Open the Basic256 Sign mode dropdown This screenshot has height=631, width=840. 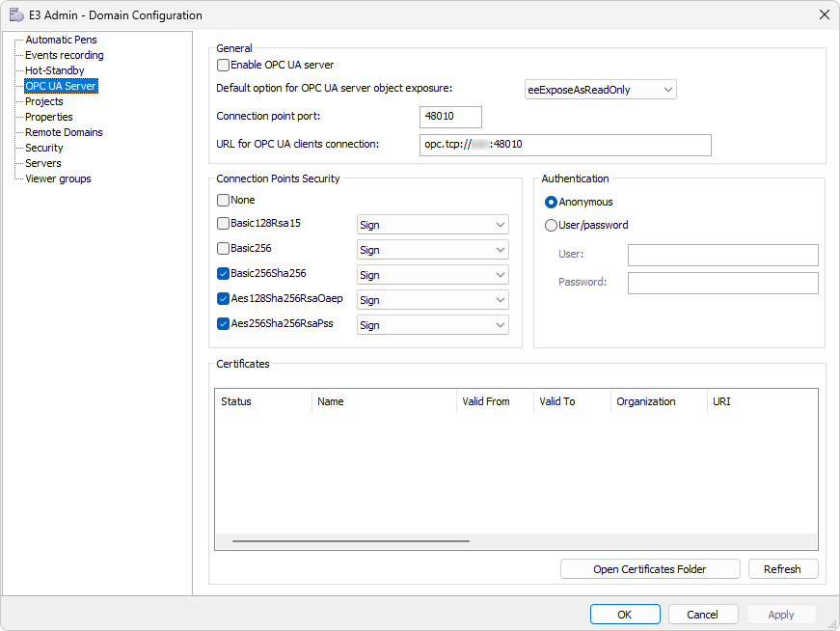click(x=433, y=250)
